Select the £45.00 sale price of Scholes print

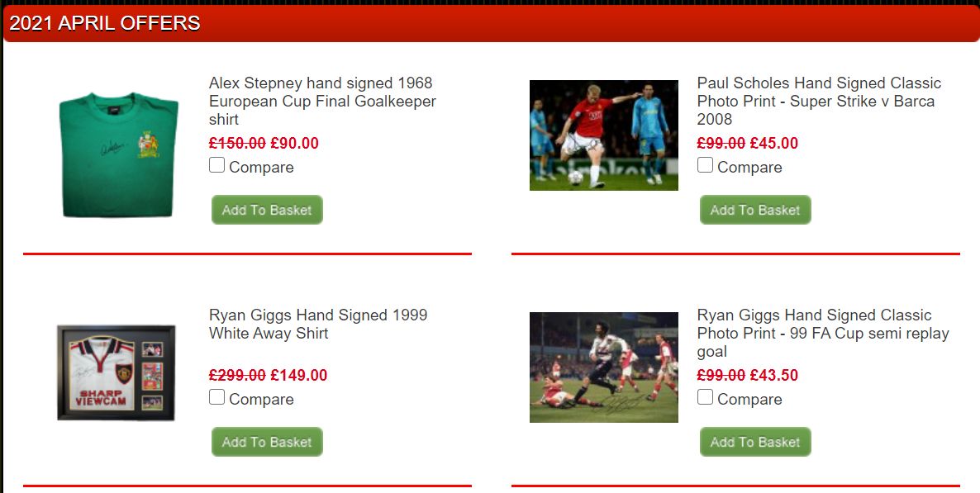point(773,143)
